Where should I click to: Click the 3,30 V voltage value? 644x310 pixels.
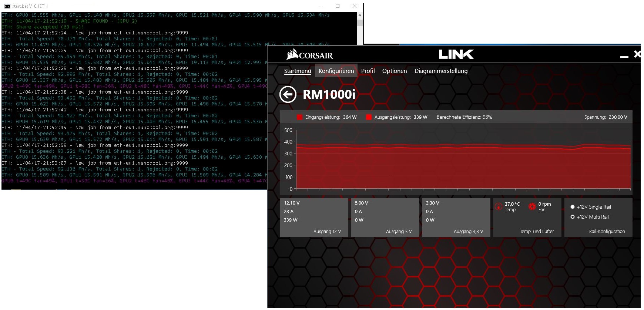[432, 203]
